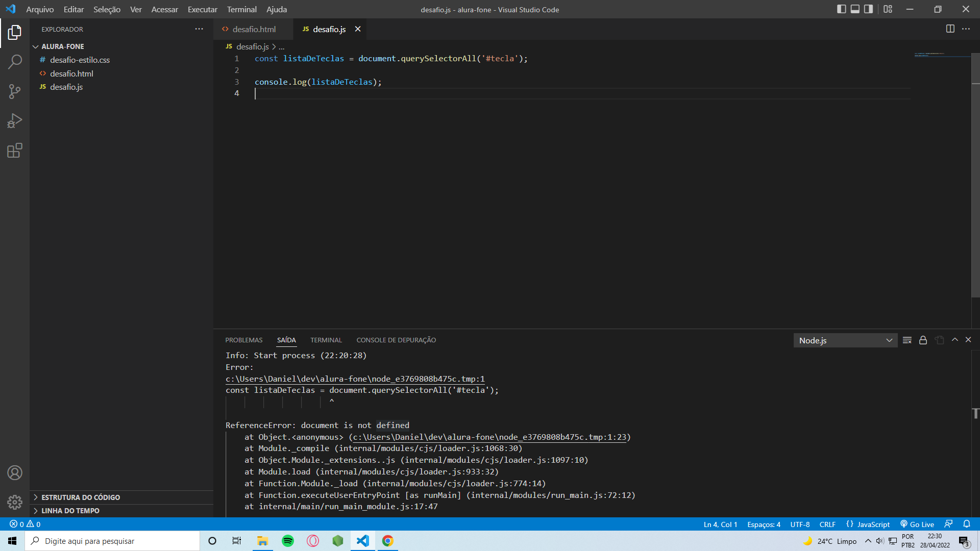Open the Ajuda menu
Screen dimensions: 980x551
pos(276,9)
